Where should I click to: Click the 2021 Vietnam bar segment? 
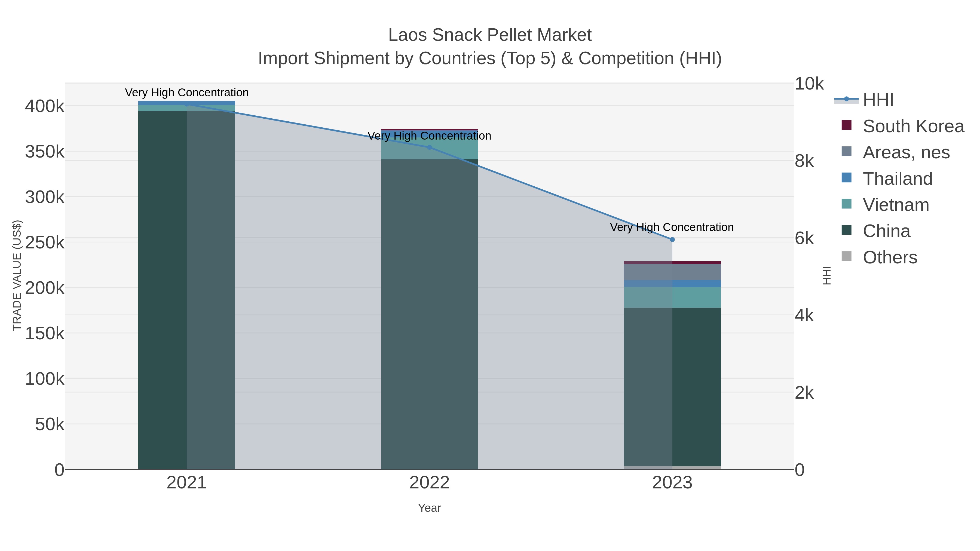point(187,108)
